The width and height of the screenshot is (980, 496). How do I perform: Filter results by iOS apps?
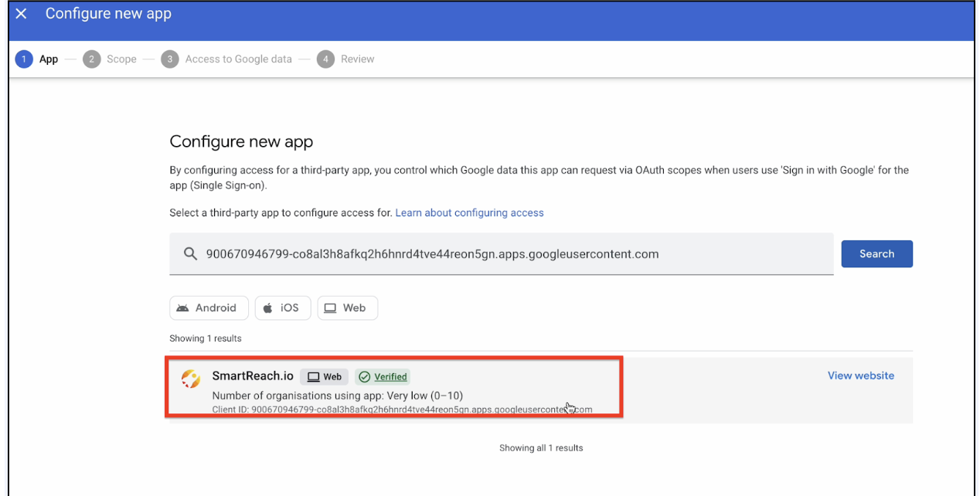(x=282, y=307)
